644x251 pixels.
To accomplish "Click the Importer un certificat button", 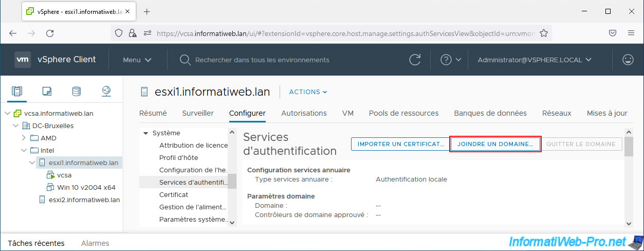I will click(x=399, y=144).
